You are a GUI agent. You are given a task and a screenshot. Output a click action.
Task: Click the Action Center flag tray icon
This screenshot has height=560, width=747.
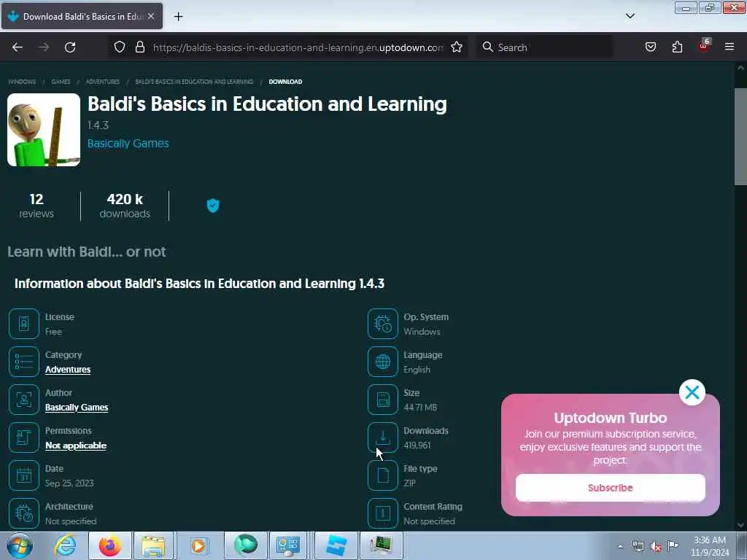673,546
